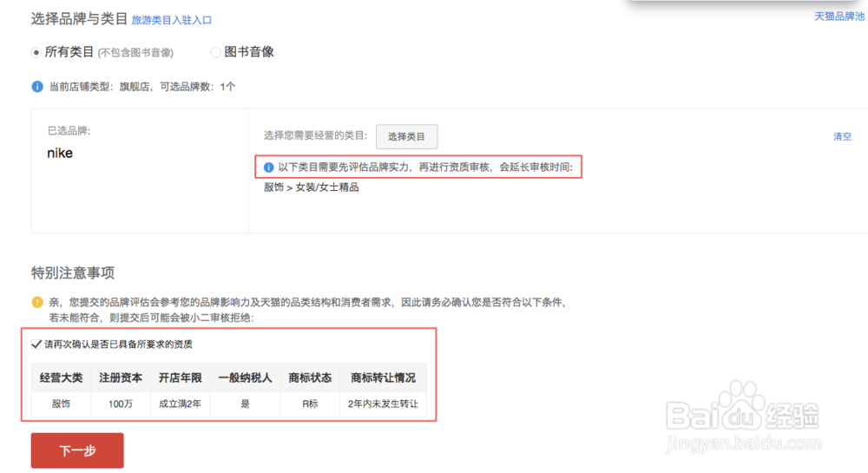868x473 pixels.
Task: Click the 100万 table cell
Action: click(121, 404)
